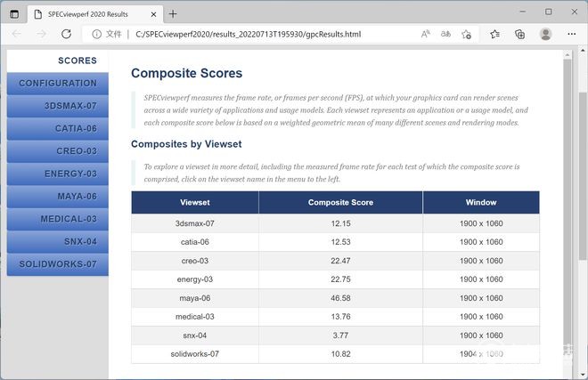Screen dimensions: 588x380
Task: Select the maya-06 table cell
Action: click(x=195, y=298)
